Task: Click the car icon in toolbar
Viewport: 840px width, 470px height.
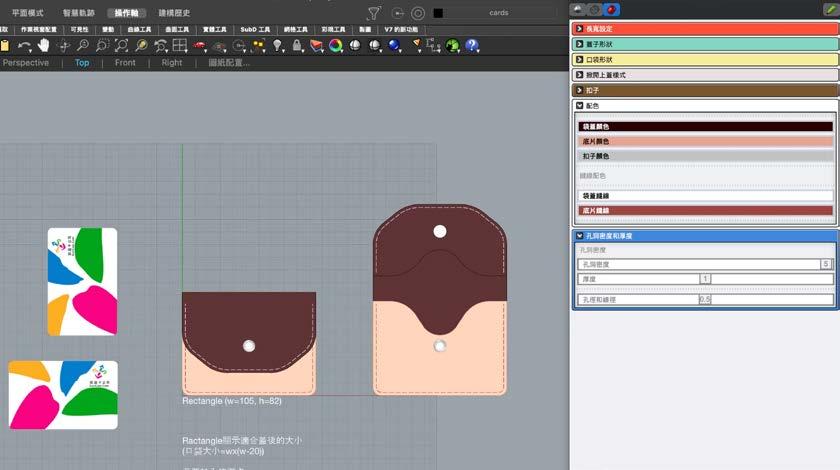Action: pyautogui.click(x=199, y=46)
